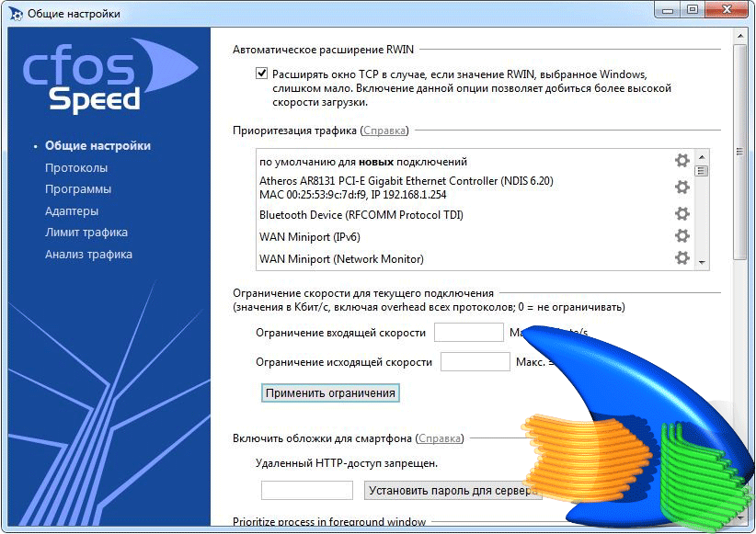Open the Лимит трафика section
756x534 pixels.
86,233
